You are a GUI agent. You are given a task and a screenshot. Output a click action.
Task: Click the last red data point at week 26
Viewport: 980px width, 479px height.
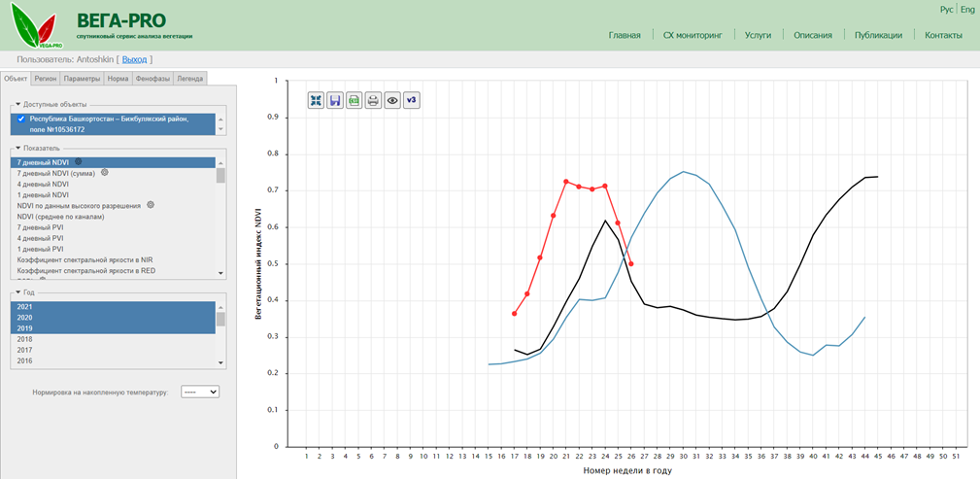coord(631,264)
